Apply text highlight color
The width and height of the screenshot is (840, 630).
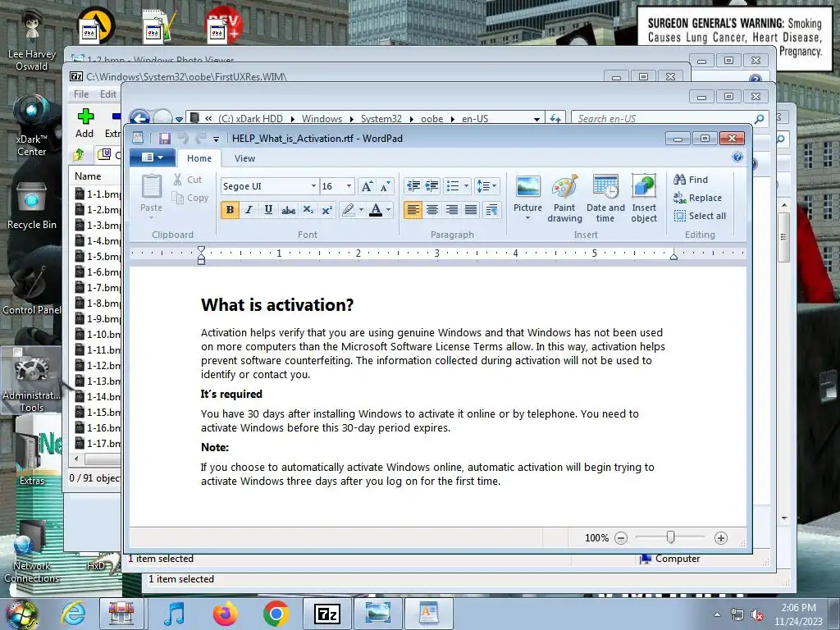point(348,210)
